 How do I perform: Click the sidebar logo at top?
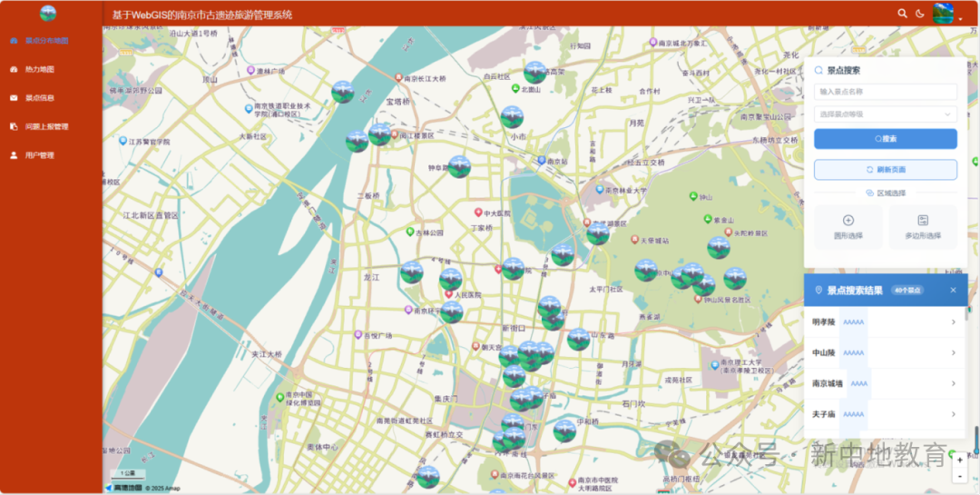pyautogui.click(x=48, y=13)
